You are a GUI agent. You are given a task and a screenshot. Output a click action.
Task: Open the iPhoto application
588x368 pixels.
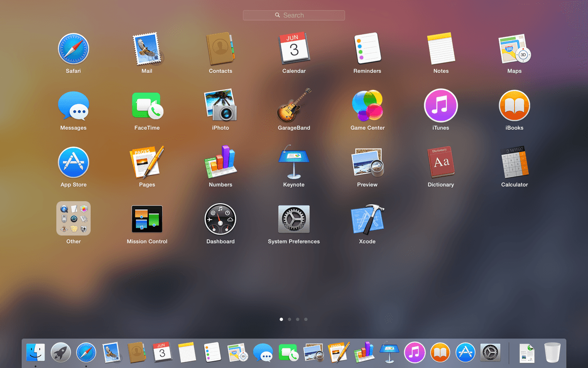(x=220, y=106)
